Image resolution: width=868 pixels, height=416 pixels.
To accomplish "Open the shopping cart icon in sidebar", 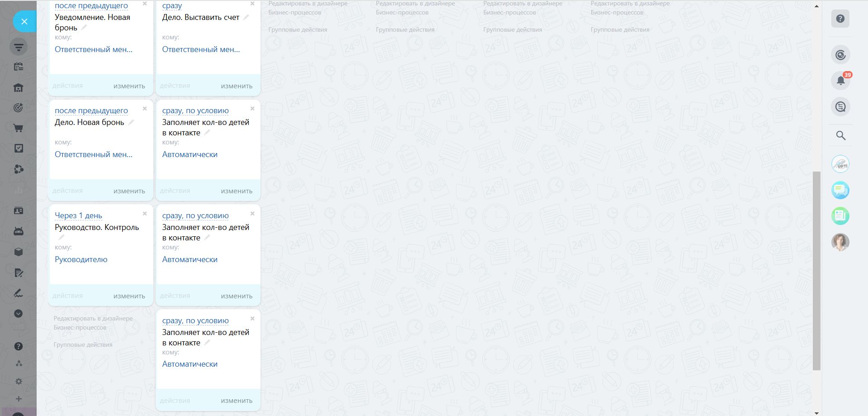I will (x=19, y=128).
